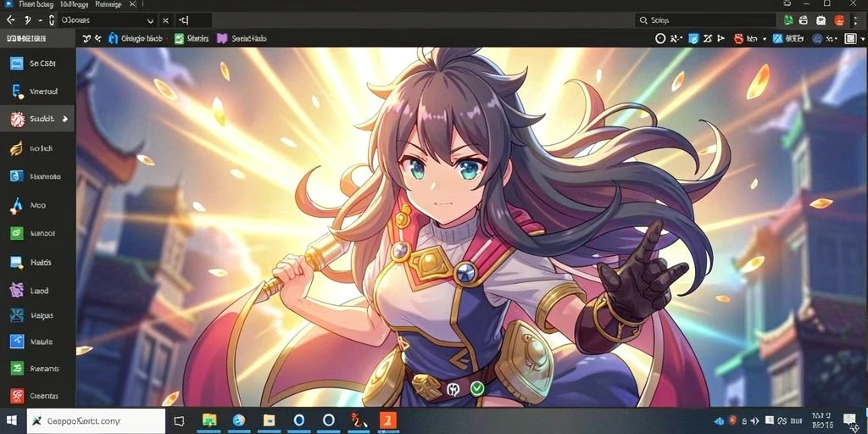
Task: Click the volume speaker icon in system tray
Action: click(755, 421)
